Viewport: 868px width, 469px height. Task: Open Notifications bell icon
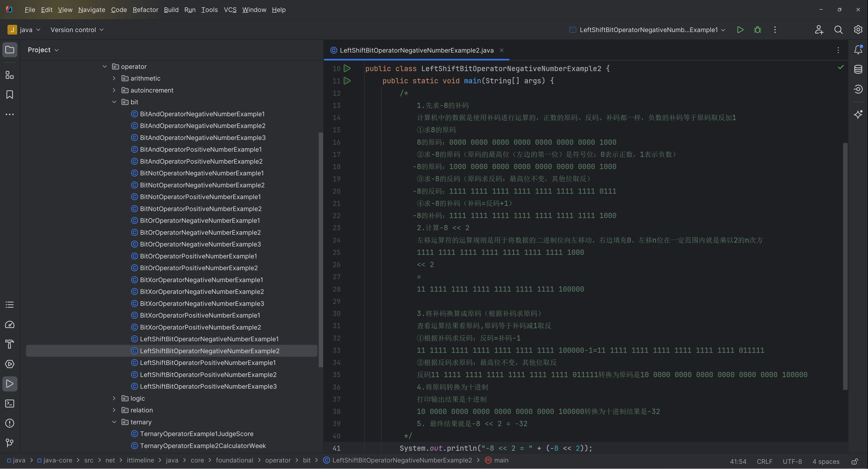858,50
